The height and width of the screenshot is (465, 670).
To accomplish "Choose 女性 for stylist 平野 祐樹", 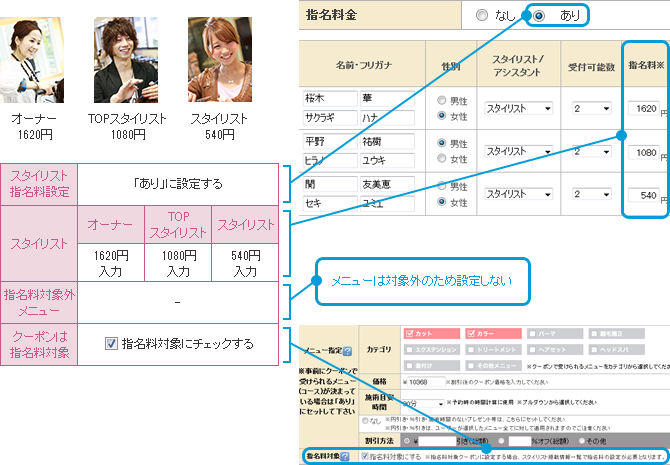I will coord(442,159).
